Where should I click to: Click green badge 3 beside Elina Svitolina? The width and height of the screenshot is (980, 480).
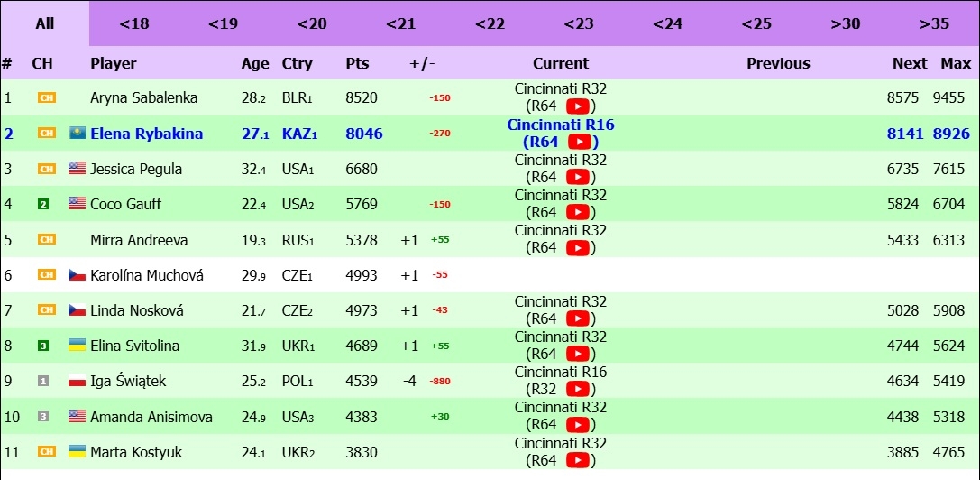(x=43, y=346)
